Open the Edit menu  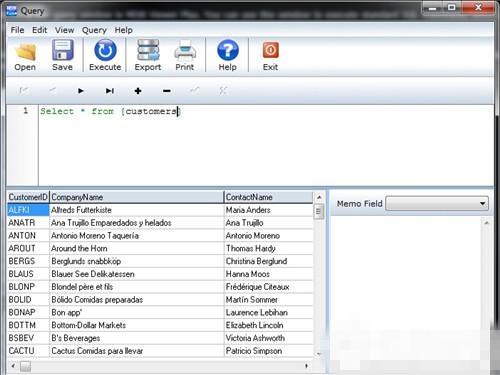coord(39,30)
